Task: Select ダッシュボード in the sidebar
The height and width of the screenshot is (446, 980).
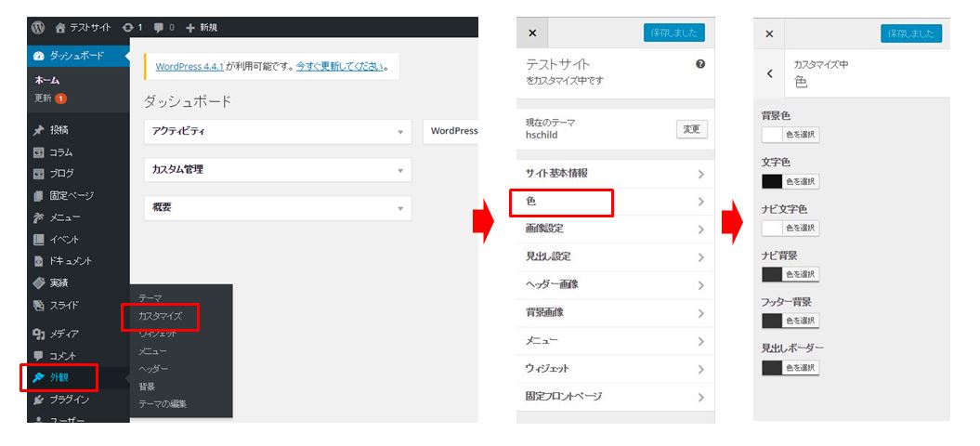Action: click(78, 56)
